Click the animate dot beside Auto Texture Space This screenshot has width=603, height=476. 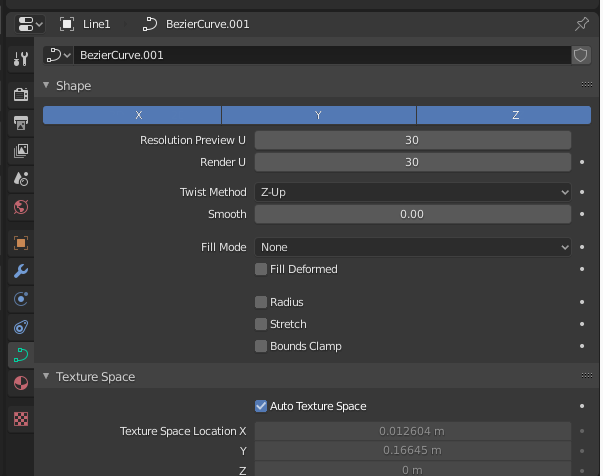pos(582,406)
